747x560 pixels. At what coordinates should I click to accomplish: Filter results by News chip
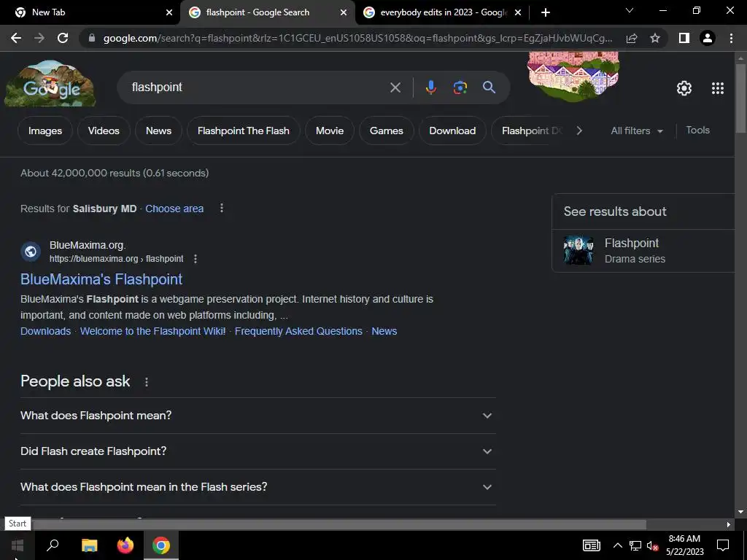click(158, 131)
